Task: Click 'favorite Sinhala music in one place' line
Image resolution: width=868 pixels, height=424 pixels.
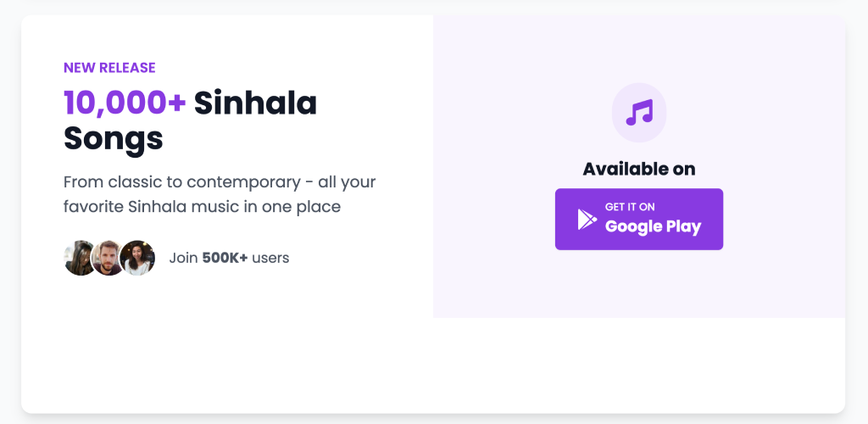Action: (202, 206)
